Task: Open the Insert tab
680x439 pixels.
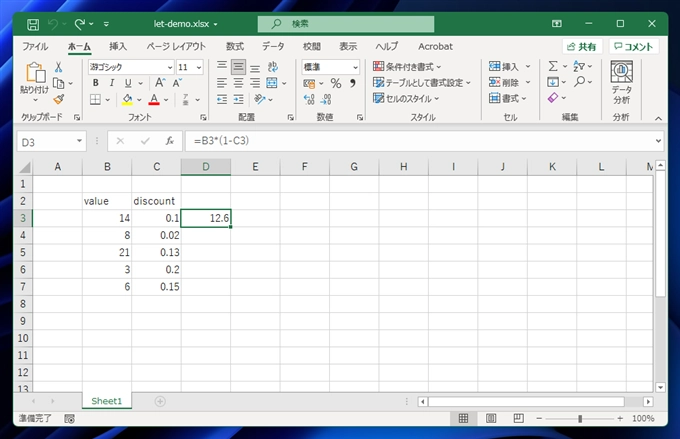Action: coord(118,46)
